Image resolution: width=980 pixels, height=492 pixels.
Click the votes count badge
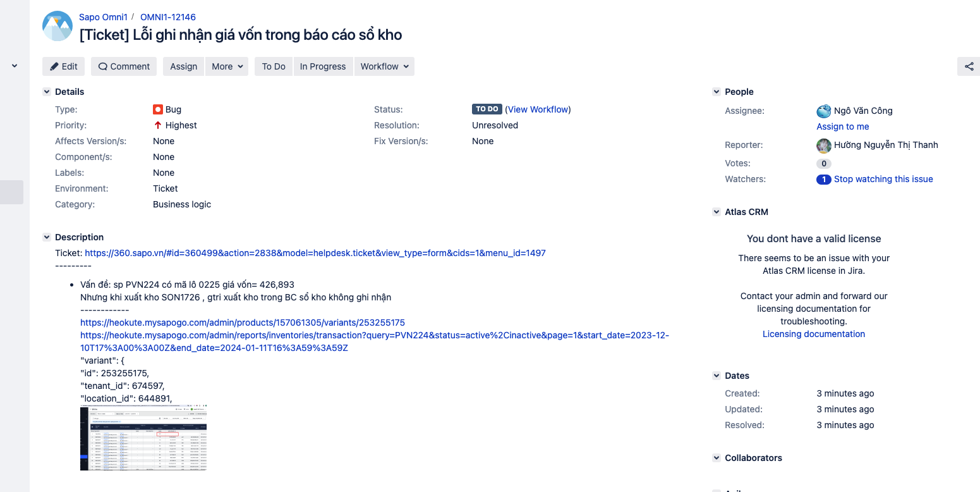click(x=823, y=164)
